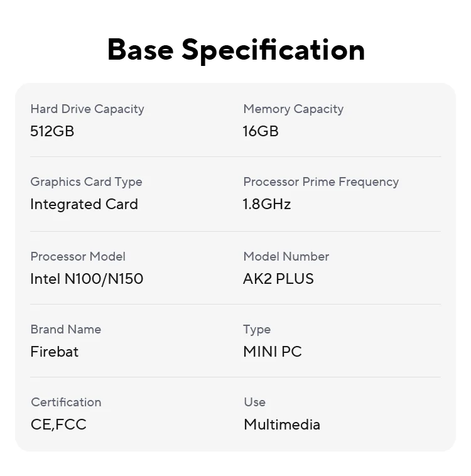Image resolution: width=471 pixels, height=476 pixels.
Task: Click the Hard Drive Capacity label
Action: pos(87,109)
